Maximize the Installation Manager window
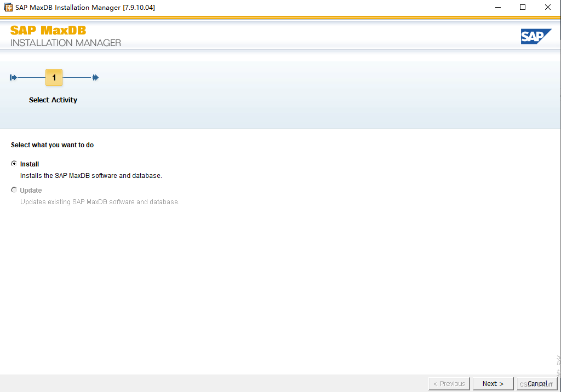The height and width of the screenshot is (392, 561). [523, 7]
